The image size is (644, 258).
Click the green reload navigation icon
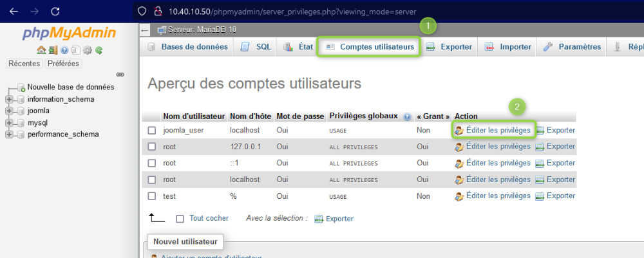point(99,50)
